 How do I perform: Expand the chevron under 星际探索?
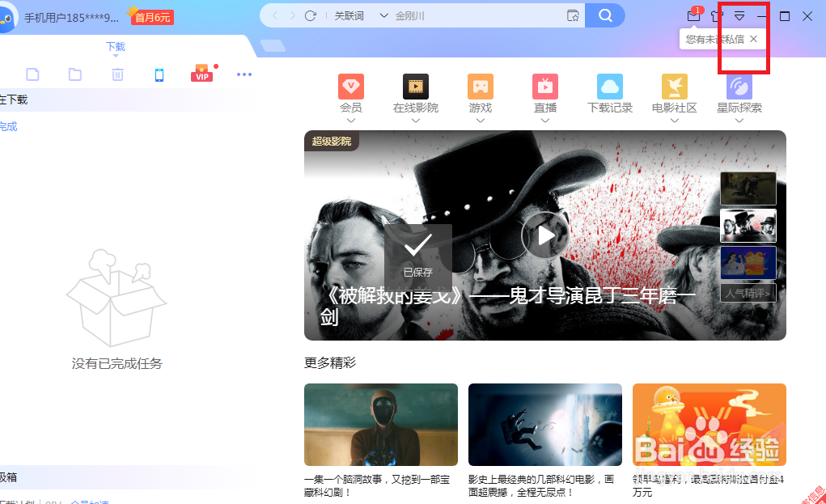tap(739, 120)
